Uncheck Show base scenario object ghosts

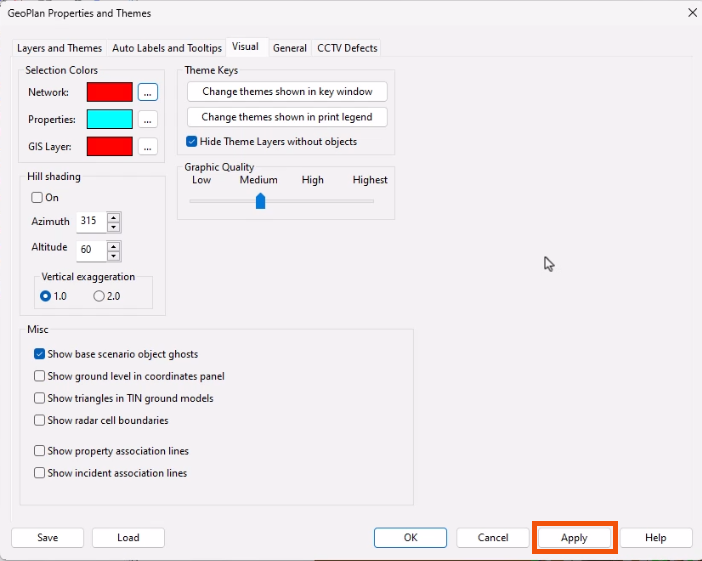(39, 354)
